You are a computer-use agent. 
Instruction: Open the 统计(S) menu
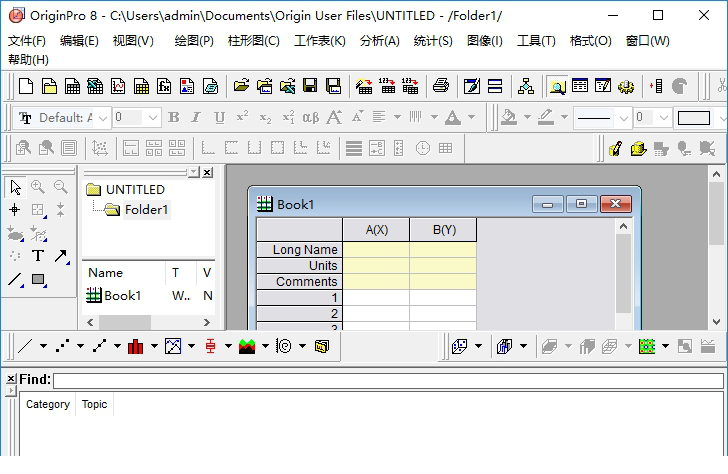pyautogui.click(x=433, y=41)
